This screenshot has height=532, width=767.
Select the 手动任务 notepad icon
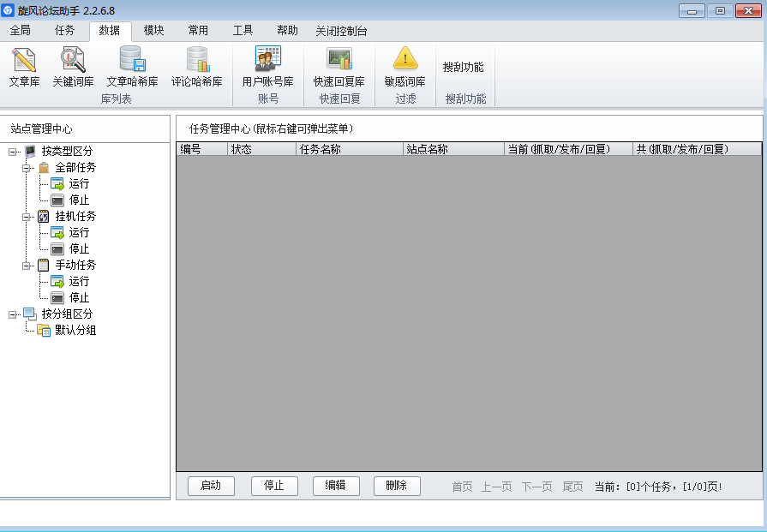click(44, 265)
